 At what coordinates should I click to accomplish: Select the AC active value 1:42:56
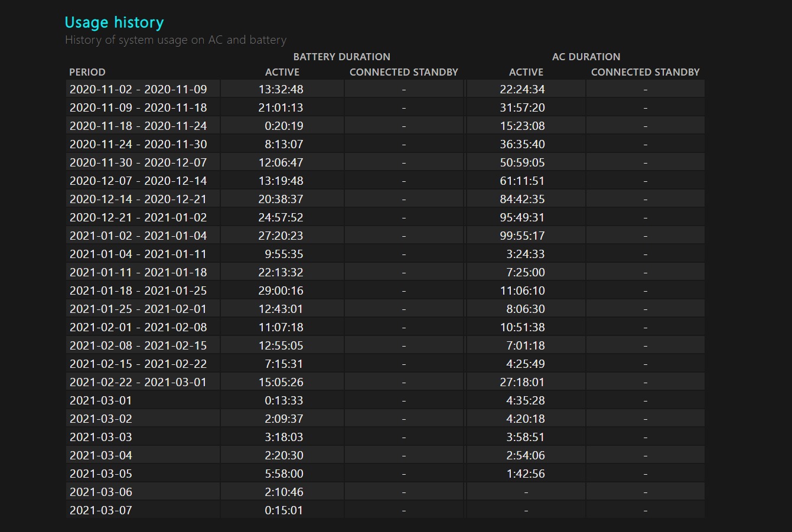[525, 474]
